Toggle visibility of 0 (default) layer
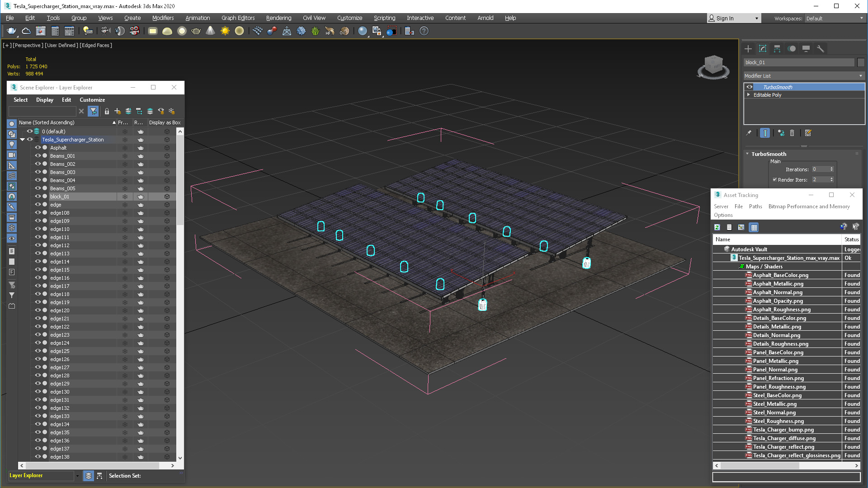 point(30,131)
